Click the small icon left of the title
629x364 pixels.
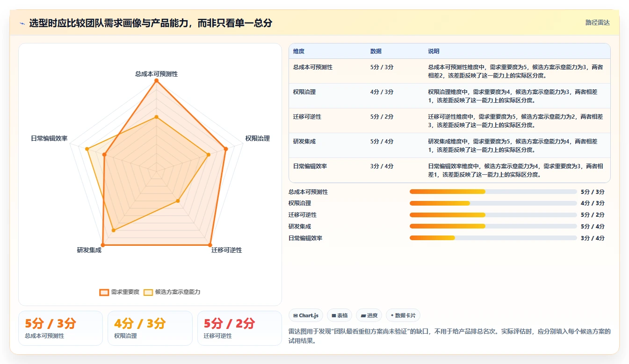coord(22,23)
